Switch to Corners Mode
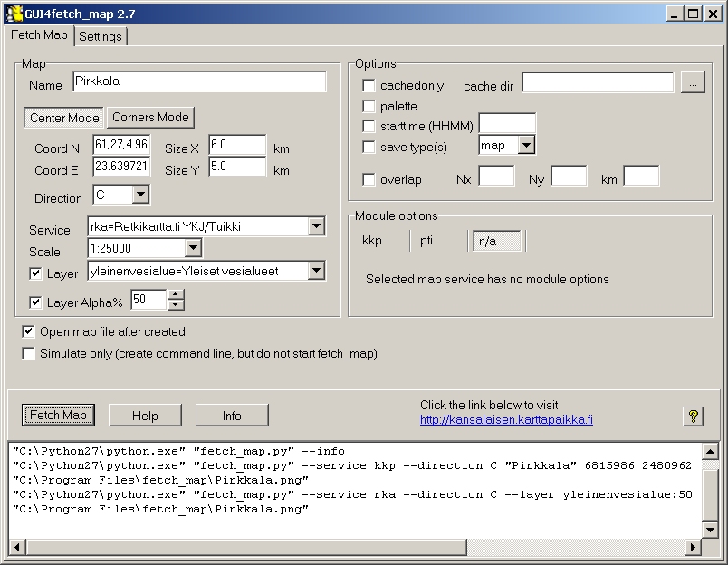 (x=149, y=117)
